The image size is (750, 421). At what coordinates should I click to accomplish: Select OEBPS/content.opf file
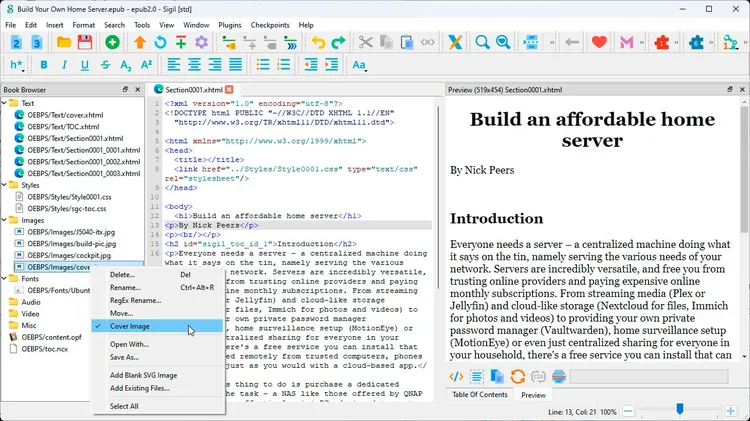click(51, 337)
